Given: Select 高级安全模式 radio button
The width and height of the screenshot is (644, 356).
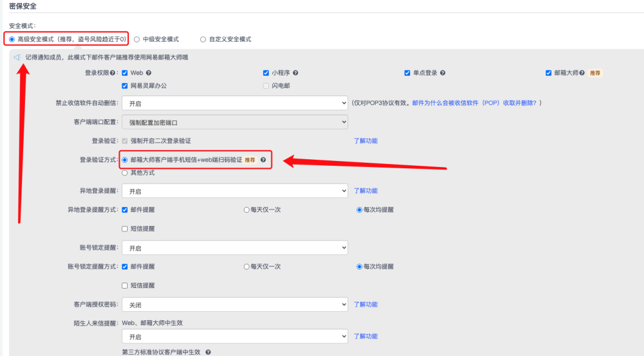Looking at the screenshot, I should coord(12,39).
